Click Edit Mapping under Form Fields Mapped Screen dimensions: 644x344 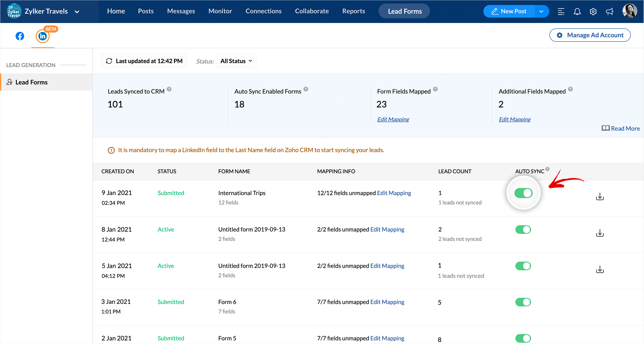click(x=393, y=120)
